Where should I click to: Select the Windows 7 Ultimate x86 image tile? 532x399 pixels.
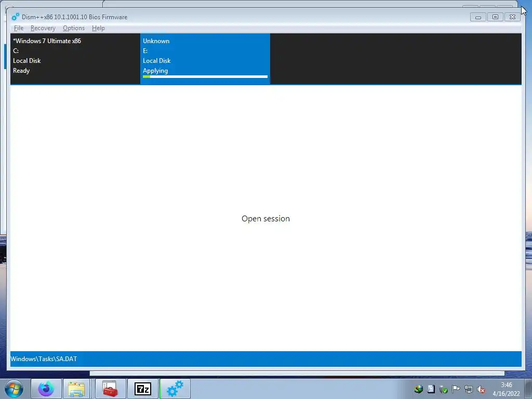tap(75, 59)
